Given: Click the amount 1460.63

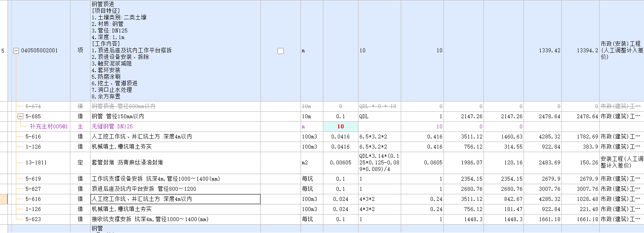Looking at the screenshot, I should click(x=512, y=137).
